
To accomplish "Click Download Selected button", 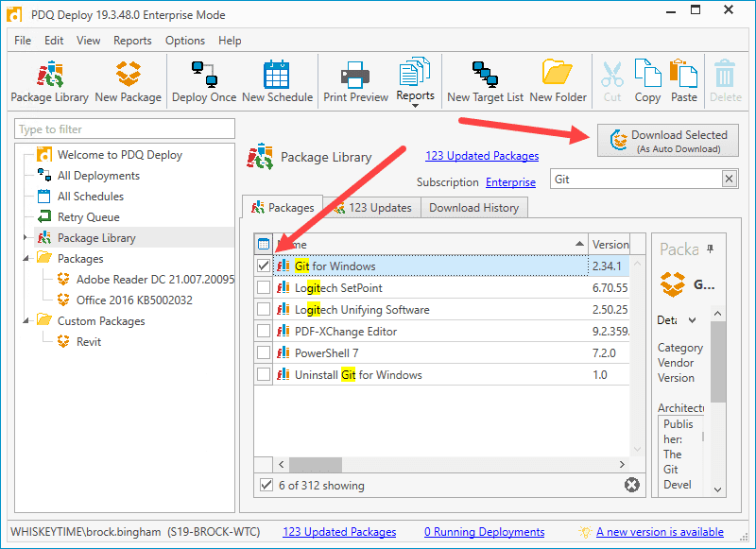I will (668, 140).
